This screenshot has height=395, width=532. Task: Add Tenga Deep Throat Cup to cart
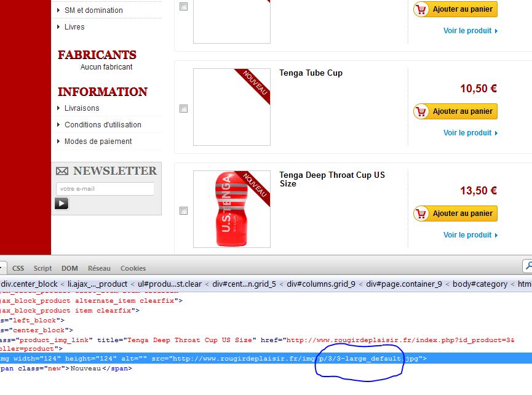coord(455,213)
